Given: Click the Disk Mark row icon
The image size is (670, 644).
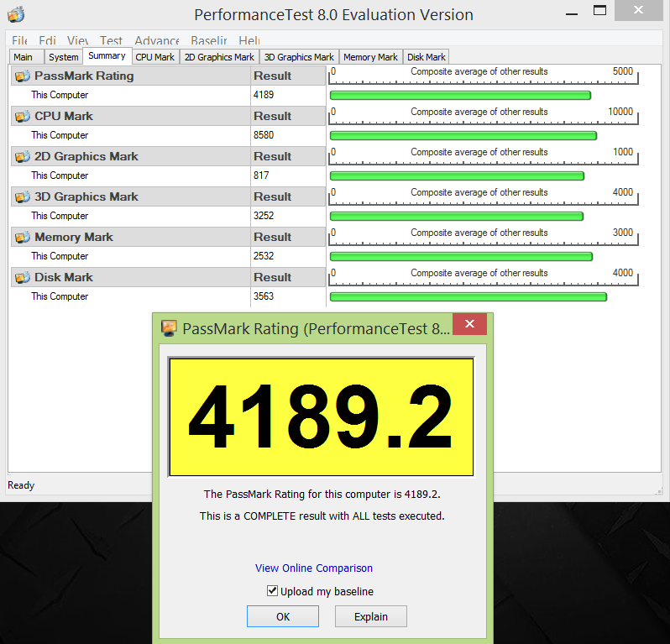Looking at the screenshot, I should [x=22, y=278].
